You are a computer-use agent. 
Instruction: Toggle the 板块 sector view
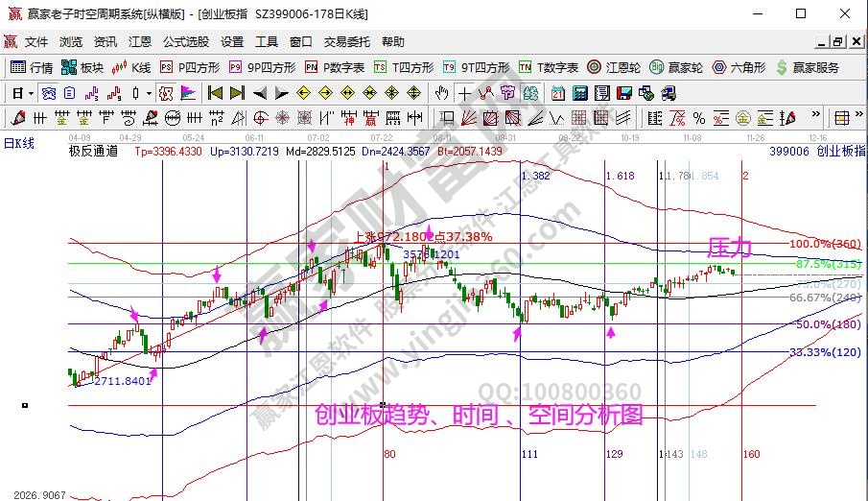pyautogui.click(x=82, y=67)
